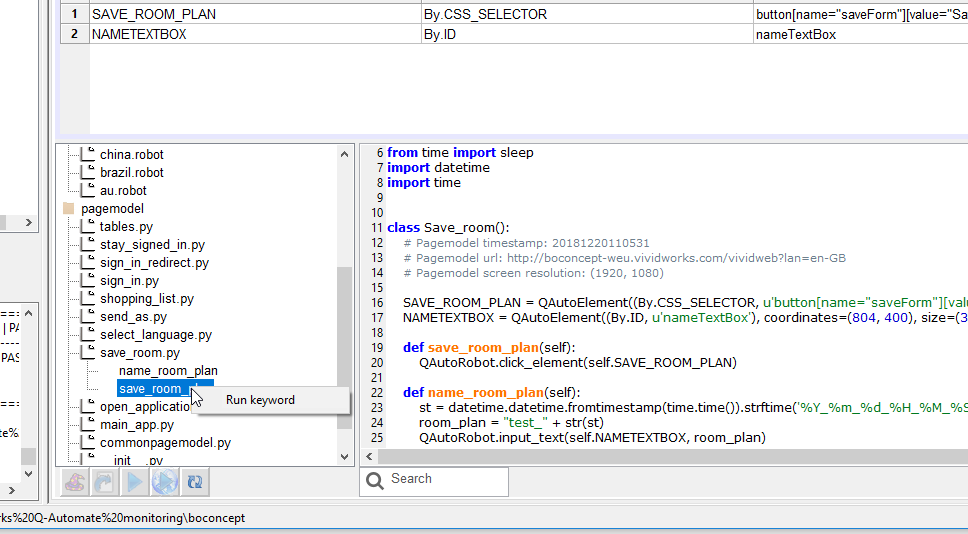Open sign_in.py in the tree
Screen dimensions: 968x534
[x=130, y=281]
